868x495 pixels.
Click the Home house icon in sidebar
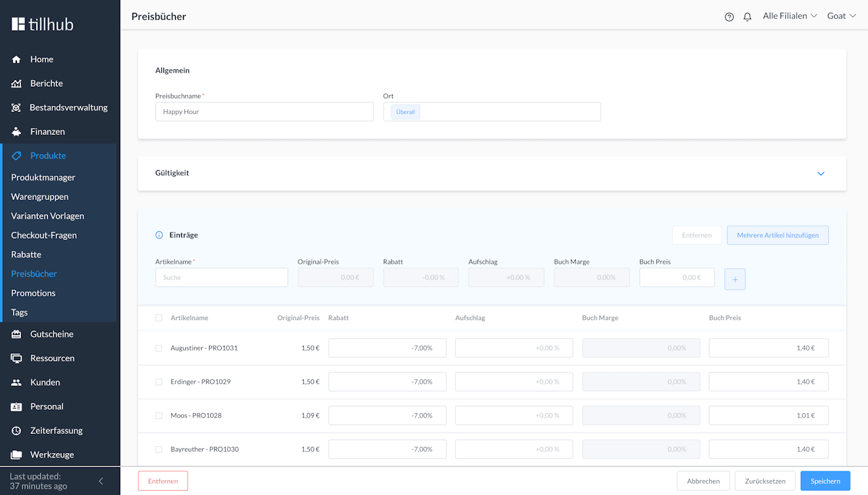(16, 60)
